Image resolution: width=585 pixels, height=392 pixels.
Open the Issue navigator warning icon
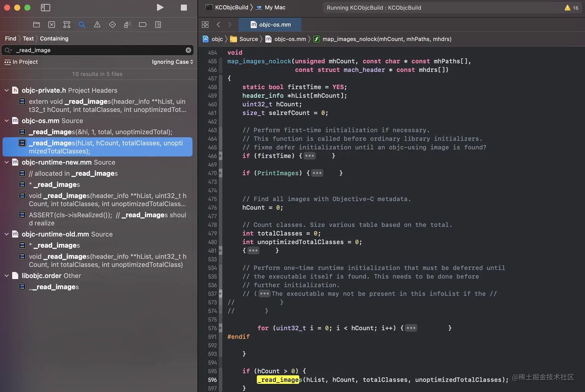tap(97, 24)
